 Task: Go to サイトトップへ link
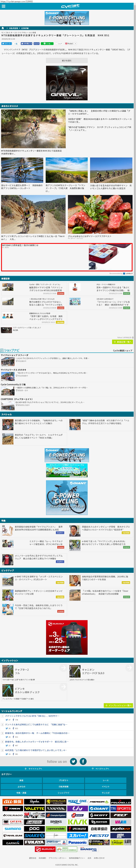click(33, 769)
